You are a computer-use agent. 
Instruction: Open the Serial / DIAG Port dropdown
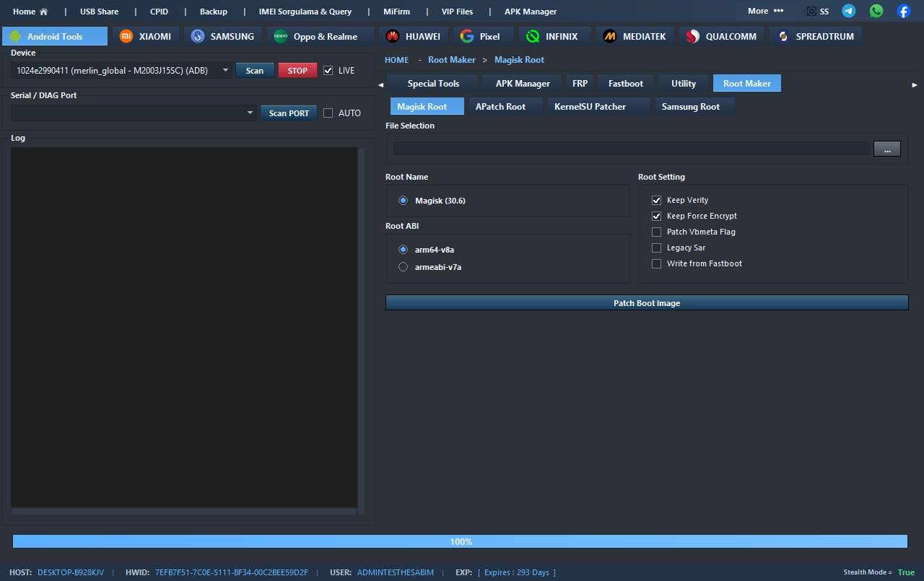(x=250, y=113)
